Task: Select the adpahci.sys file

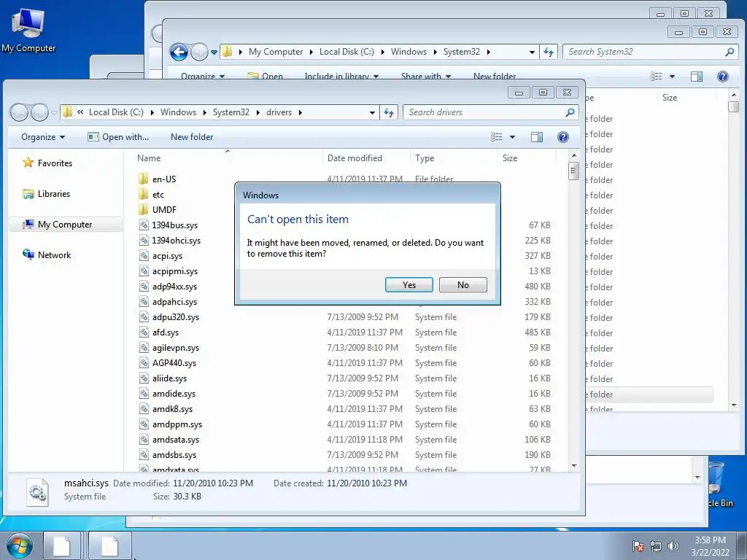Action: pos(174,301)
